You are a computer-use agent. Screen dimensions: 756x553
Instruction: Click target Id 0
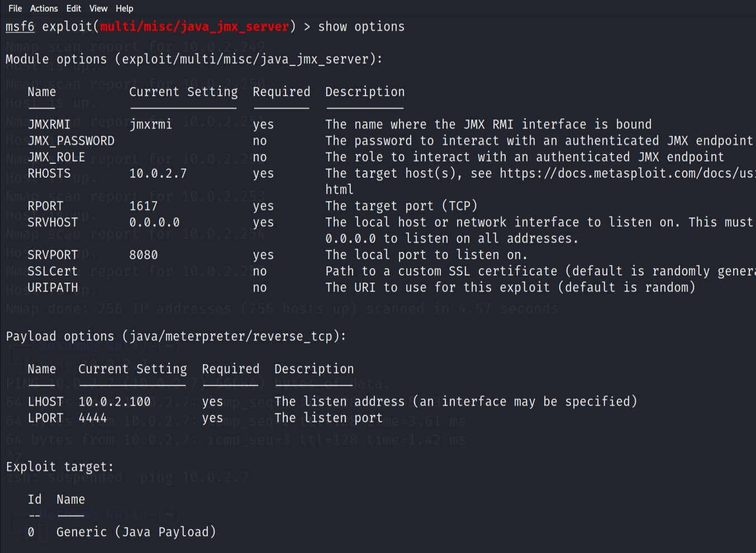(x=31, y=532)
